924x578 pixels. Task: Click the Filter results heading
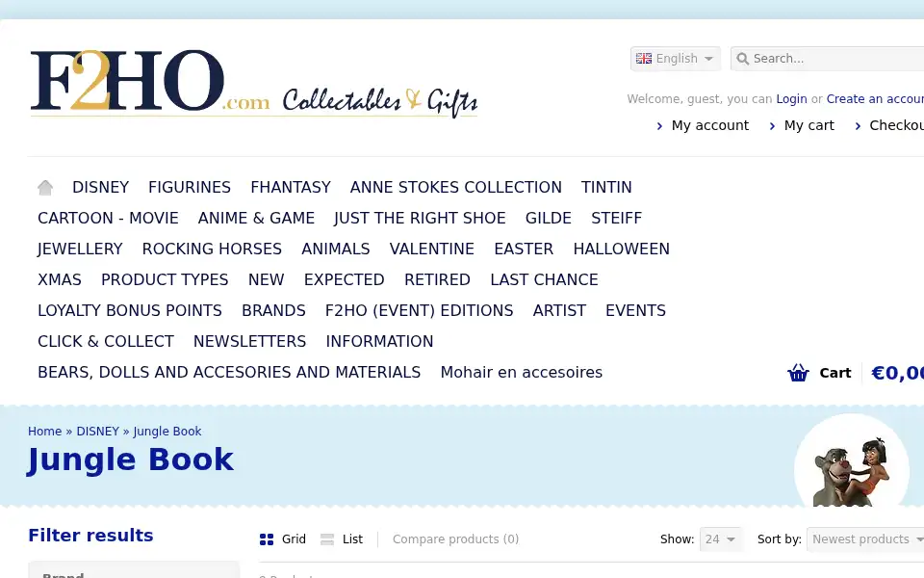point(90,535)
